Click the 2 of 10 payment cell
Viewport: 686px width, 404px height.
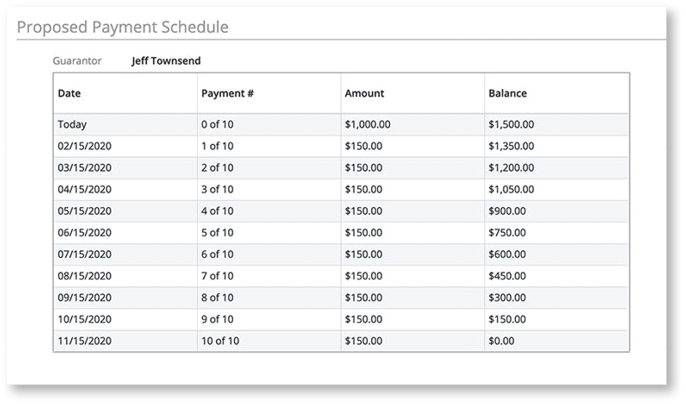click(217, 167)
